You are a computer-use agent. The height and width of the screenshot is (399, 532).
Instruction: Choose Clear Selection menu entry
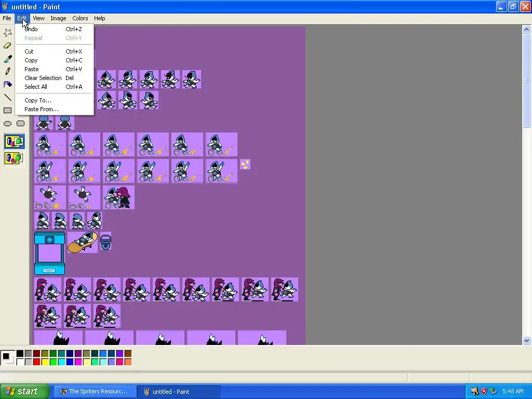[54, 78]
